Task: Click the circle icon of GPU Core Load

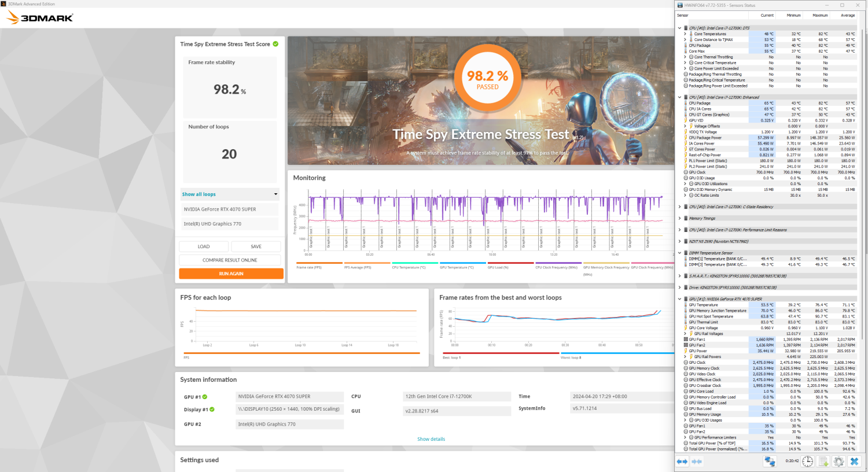Action: pyautogui.click(x=686, y=392)
